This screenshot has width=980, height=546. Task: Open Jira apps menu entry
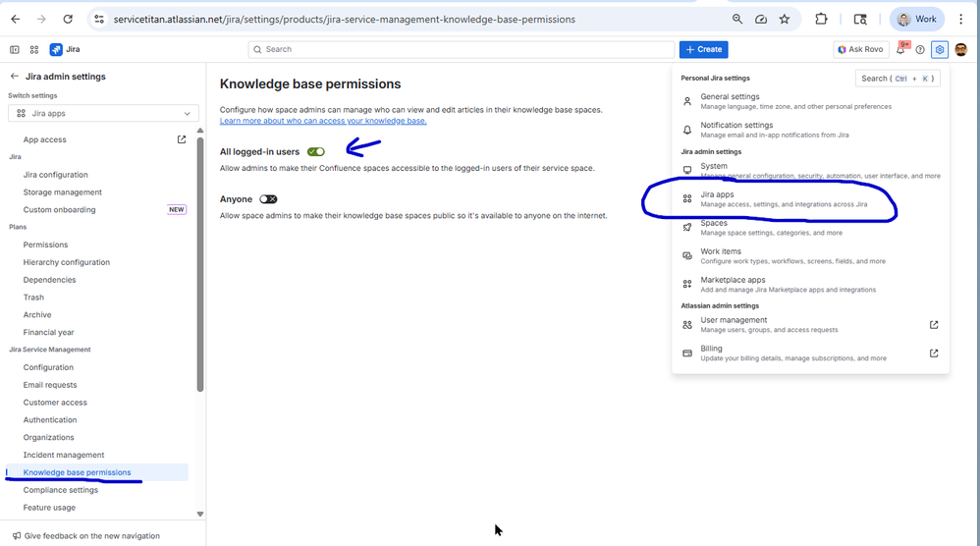[x=810, y=198]
